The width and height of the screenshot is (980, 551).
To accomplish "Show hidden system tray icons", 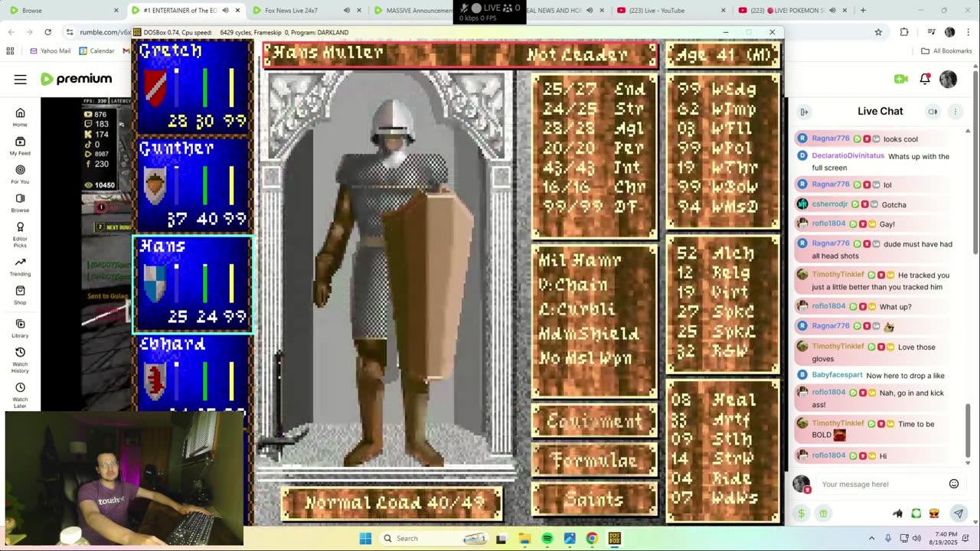I will (872, 538).
